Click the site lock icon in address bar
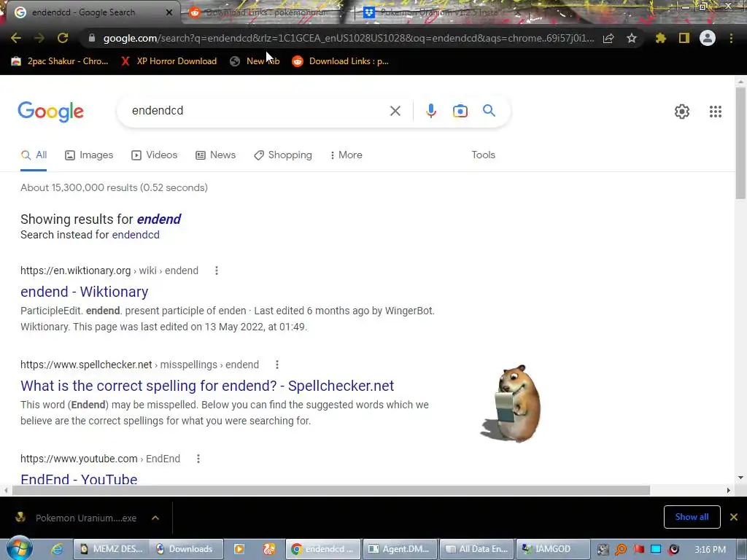747x560 pixels. (x=92, y=38)
